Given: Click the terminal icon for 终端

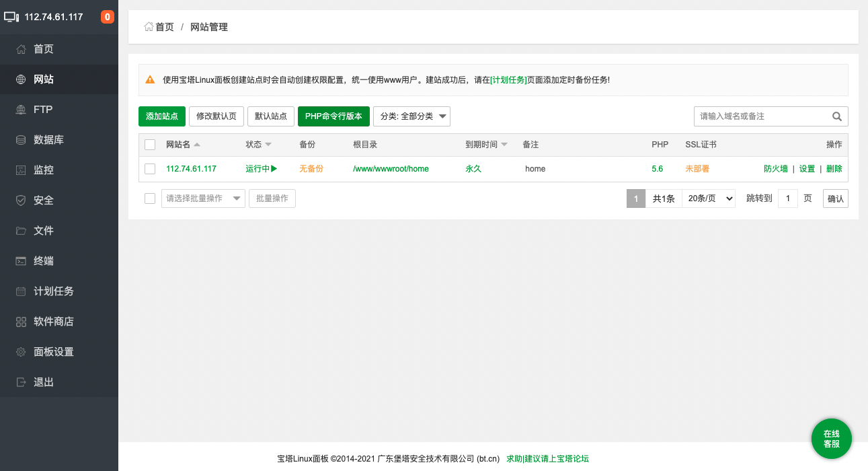Looking at the screenshot, I should [x=21, y=261].
